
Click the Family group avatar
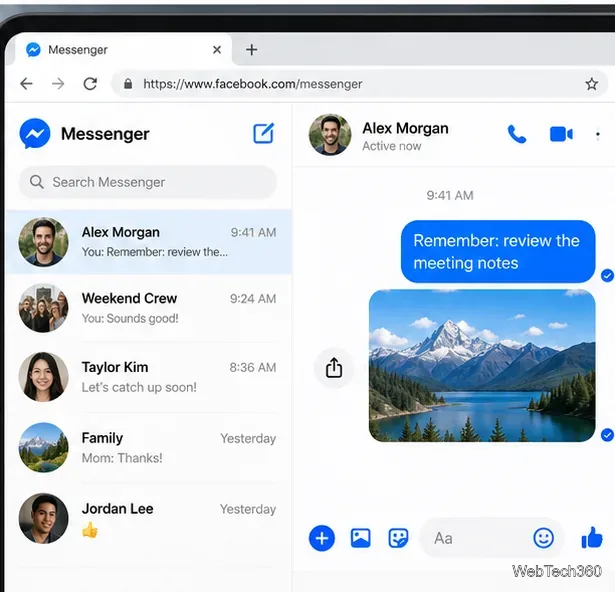tap(44, 447)
